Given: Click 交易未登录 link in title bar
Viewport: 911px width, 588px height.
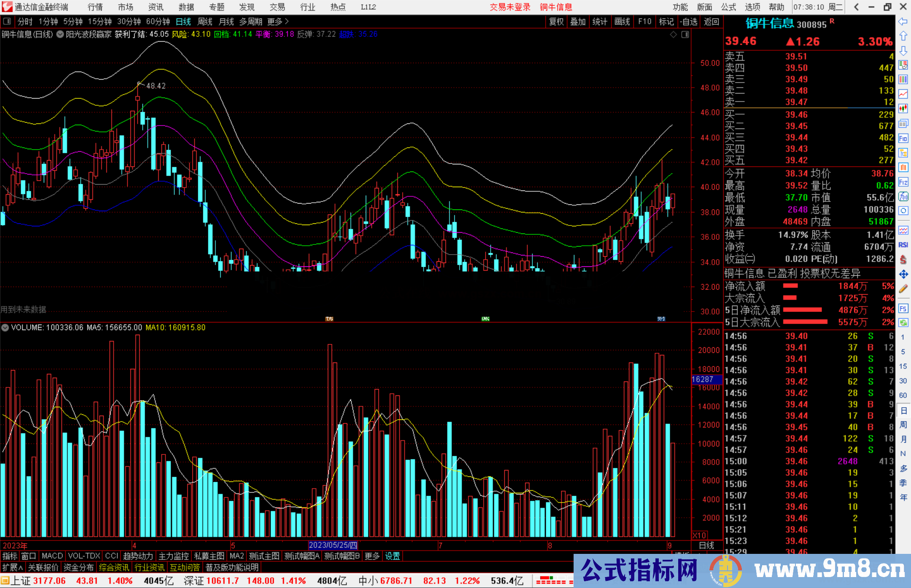Looking at the screenshot, I should (510, 7).
